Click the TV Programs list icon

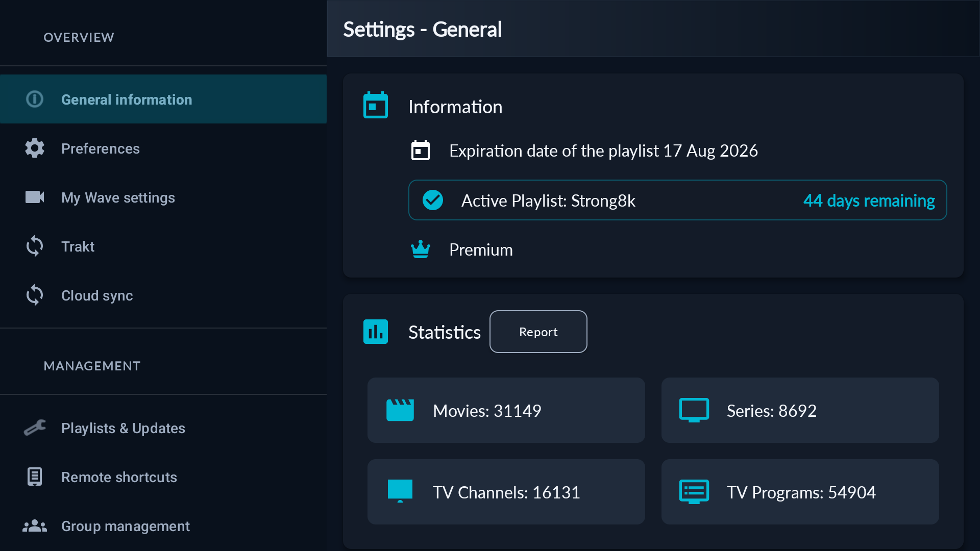pos(694,492)
